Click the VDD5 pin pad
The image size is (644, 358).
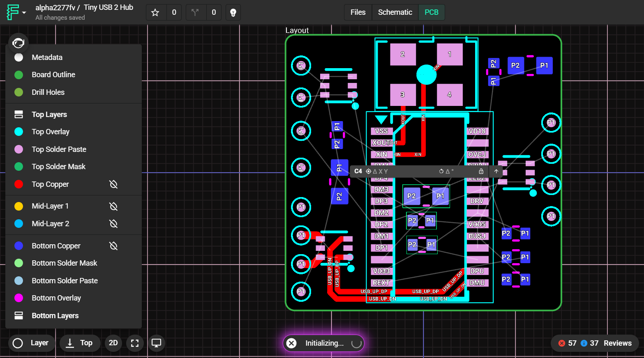[478, 225]
